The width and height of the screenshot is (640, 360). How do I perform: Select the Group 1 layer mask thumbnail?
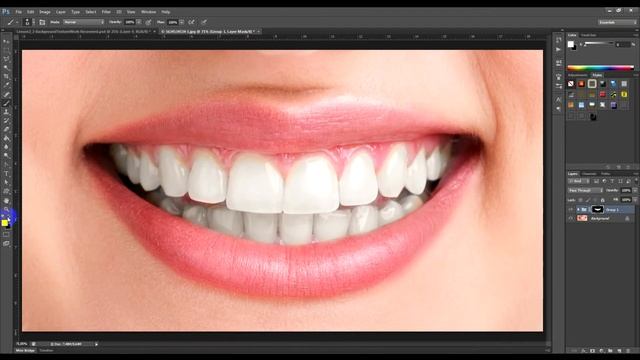pyautogui.click(x=598, y=209)
